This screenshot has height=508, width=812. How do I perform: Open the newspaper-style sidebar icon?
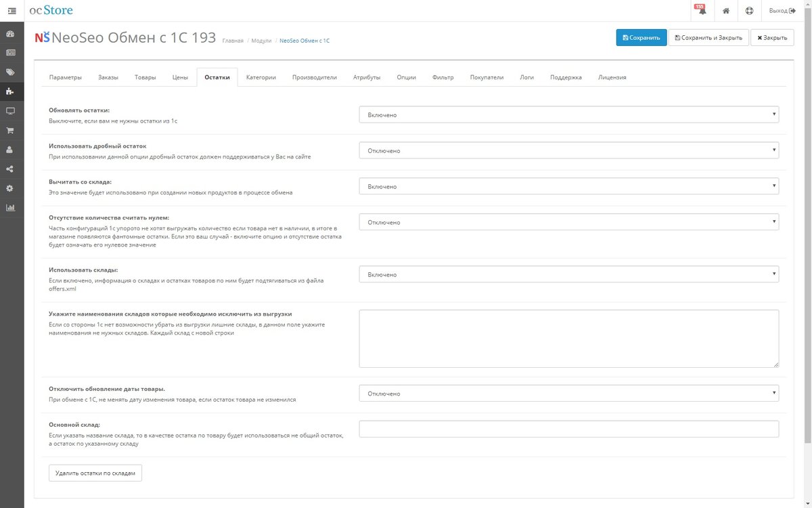click(x=11, y=52)
